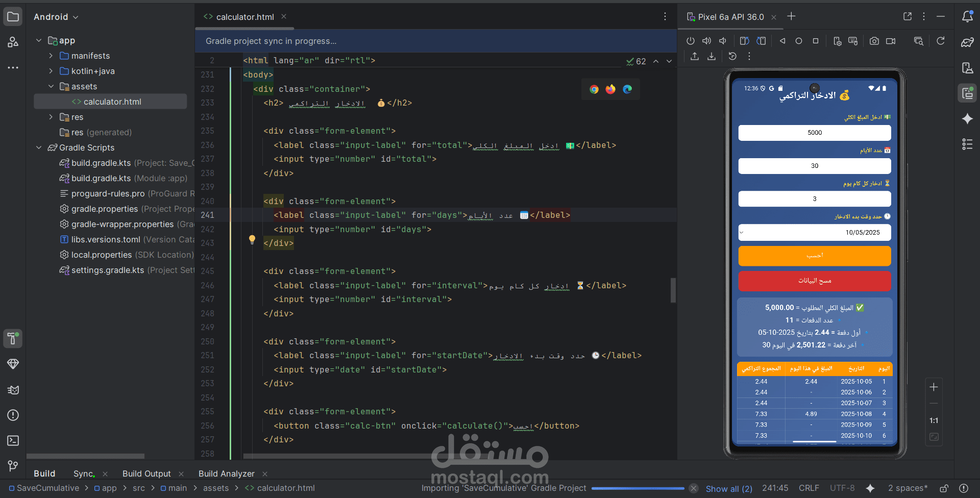
Task: Emulator Home circle button
Action: (x=799, y=41)
